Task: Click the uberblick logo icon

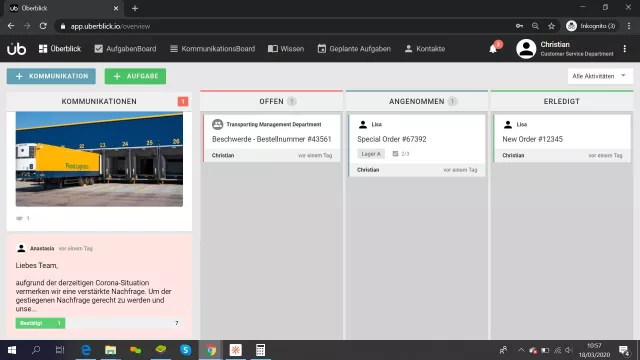Action: tap(16, 49)
